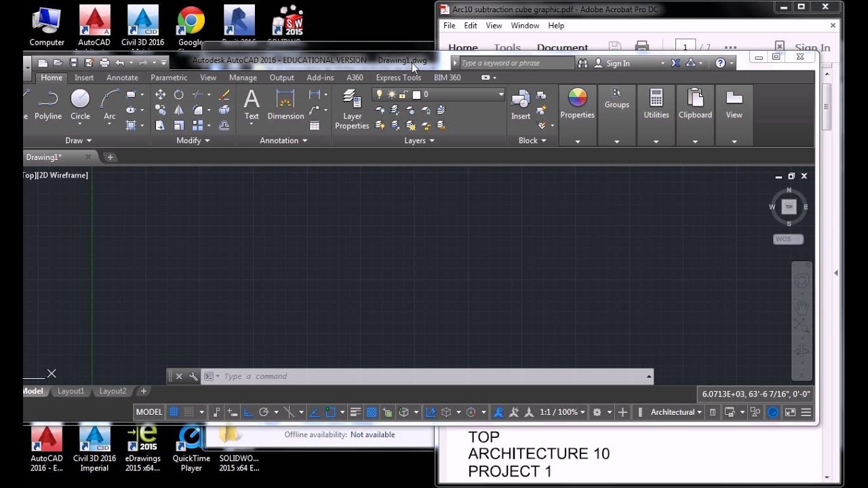Click the status bar customization menu icon

tap(806, 412)
